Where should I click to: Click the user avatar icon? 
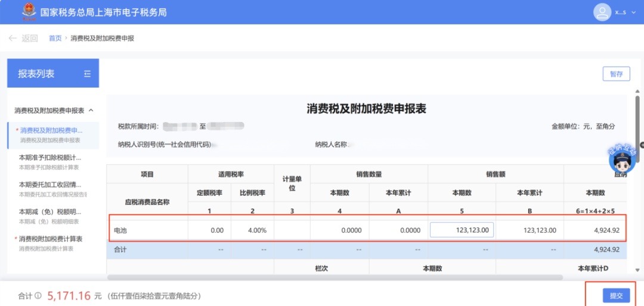[602, 12]
